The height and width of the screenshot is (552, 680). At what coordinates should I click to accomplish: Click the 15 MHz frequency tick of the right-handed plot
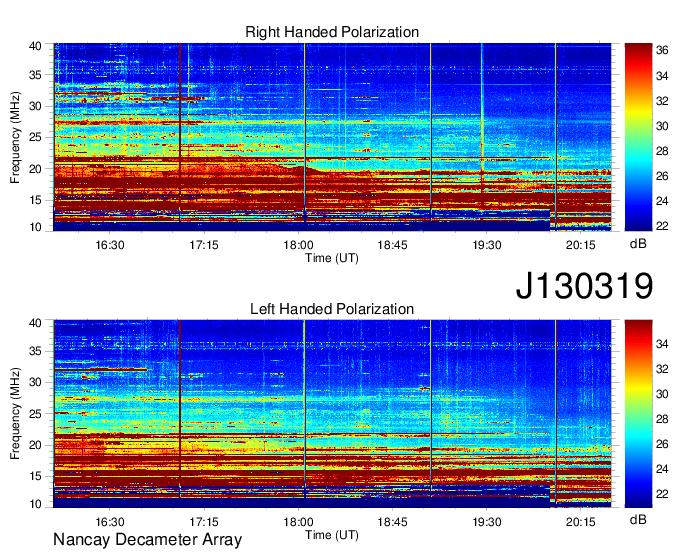pyautogui.click(x=35, y=200)
